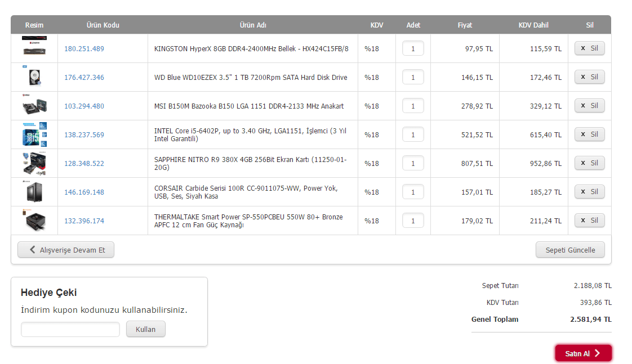Edit quantity field for MSI motherboard
The image size is (632, 364).
[x=413, y=106]
